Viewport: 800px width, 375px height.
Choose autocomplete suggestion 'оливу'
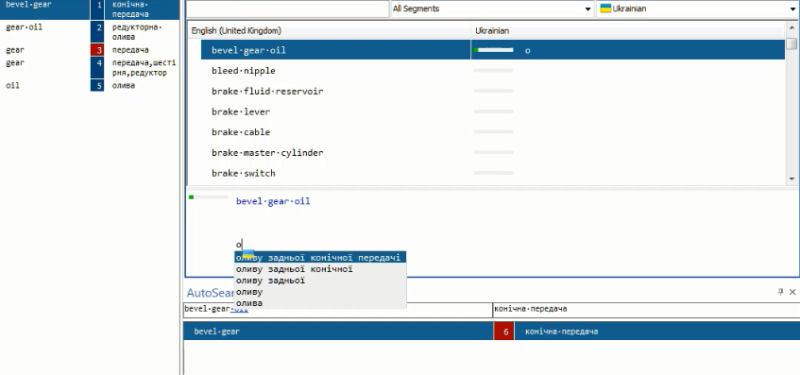pyautogui.click(x=320, y=291)
